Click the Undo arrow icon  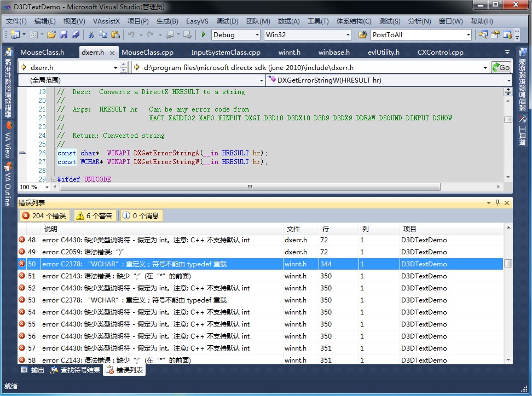[131, 34]
